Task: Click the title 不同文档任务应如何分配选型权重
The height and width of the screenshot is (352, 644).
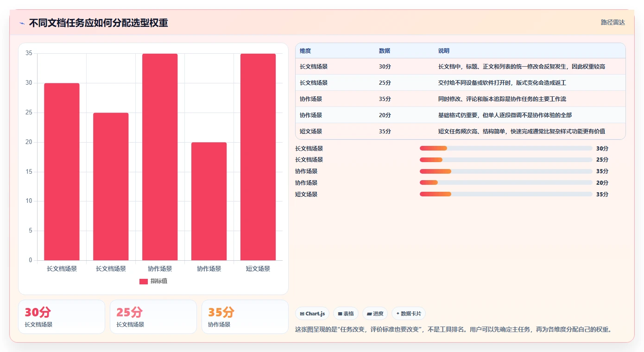Action: pyautogui.click(x=98, y=23)
